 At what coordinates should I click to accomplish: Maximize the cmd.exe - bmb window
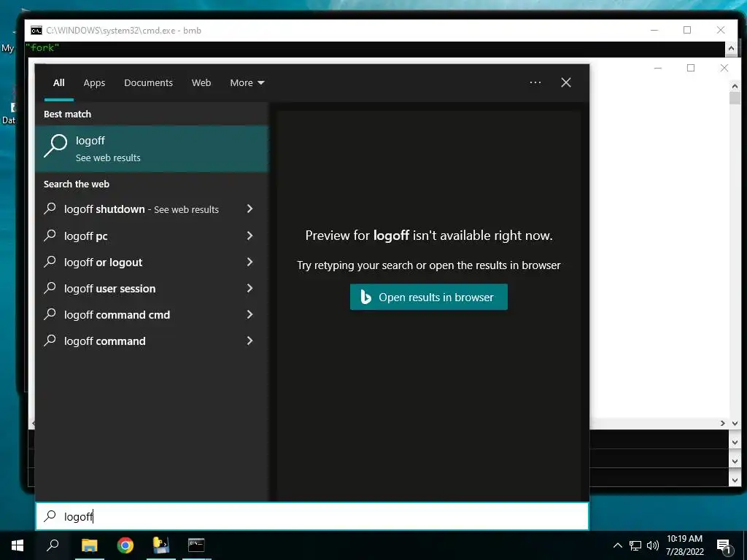(687, 30)
